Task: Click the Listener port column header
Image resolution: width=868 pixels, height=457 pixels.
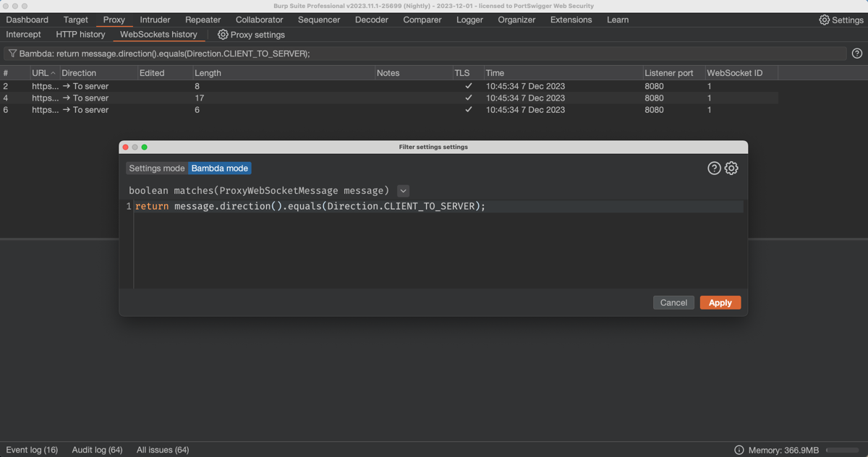Action: 673,73
